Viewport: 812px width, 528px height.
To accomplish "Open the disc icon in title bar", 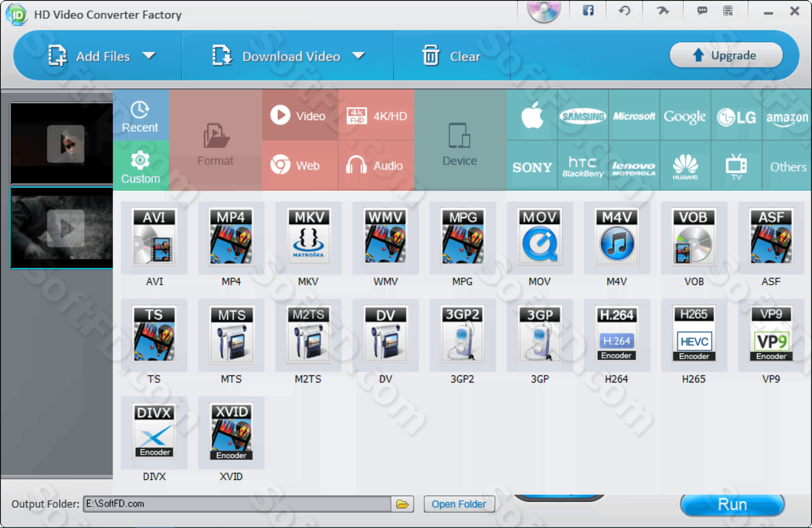I will (544, 11).
